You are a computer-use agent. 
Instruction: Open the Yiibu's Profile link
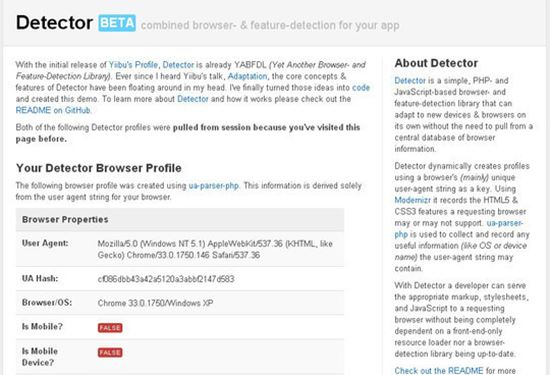133,65
